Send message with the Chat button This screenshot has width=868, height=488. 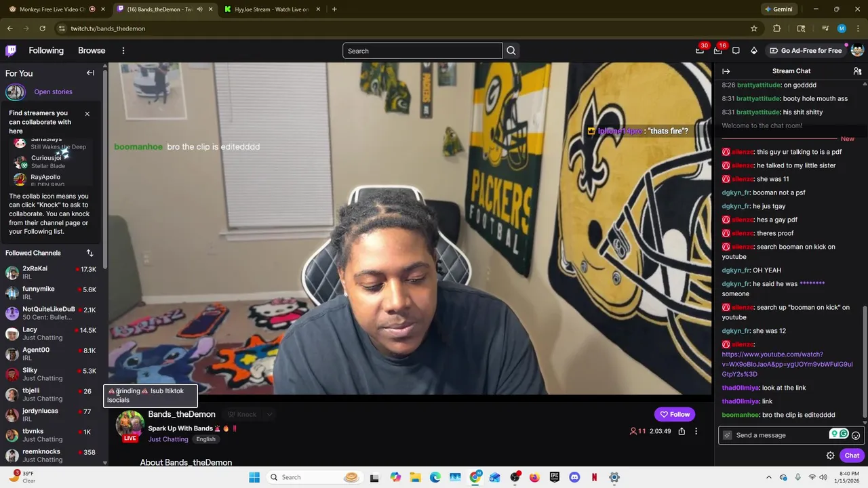pyautogui.click(x=852, y=455)
